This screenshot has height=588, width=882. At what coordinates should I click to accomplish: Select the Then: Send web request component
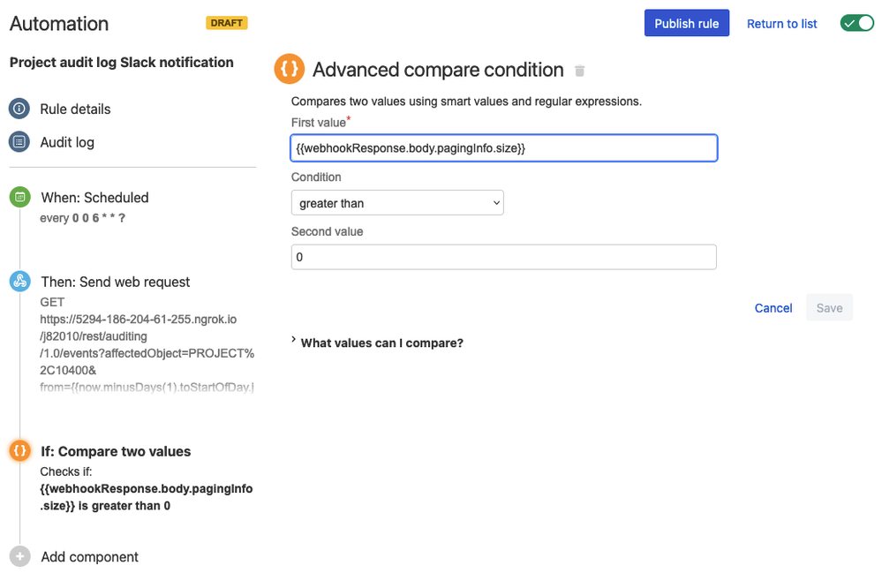click(115, 282)
